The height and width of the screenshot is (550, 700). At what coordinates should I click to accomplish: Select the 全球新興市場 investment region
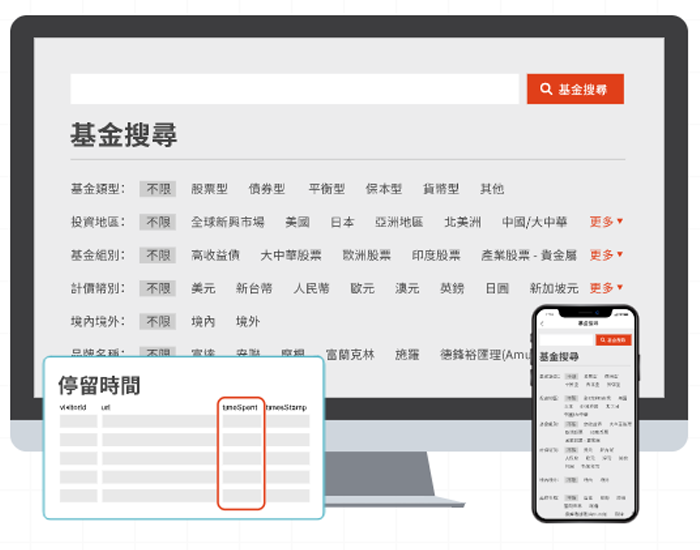click(x=227, y=222)
